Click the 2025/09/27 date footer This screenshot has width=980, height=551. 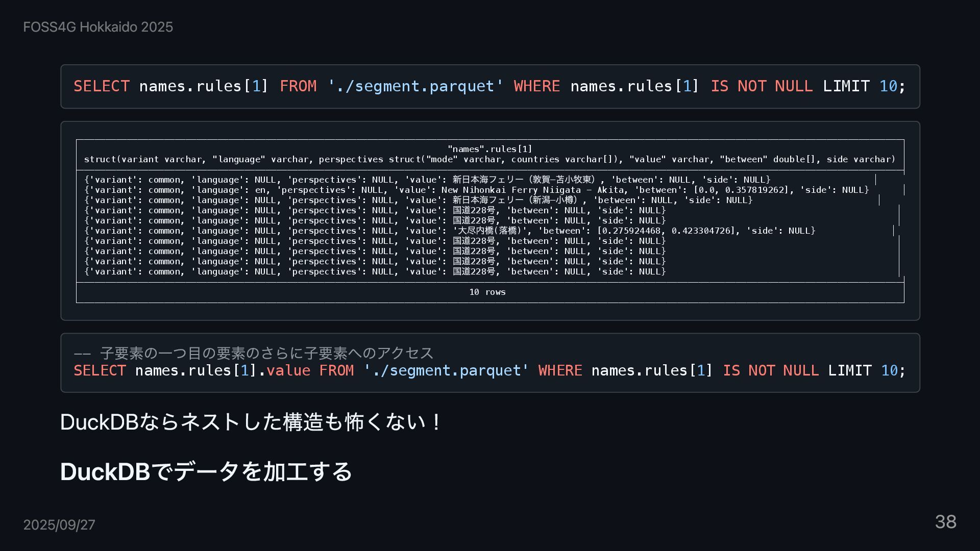pos(59,525)
